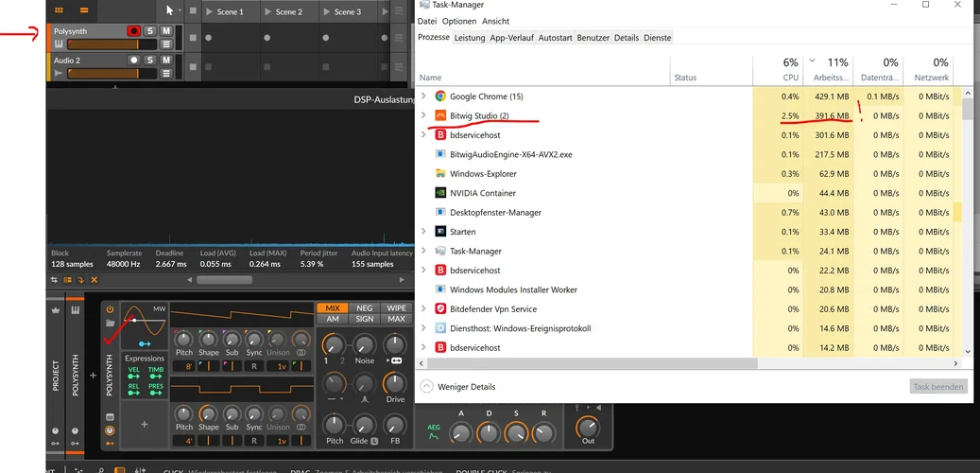Open Datei menu in Task-Manager
Viewport: 980px width, 473px height.
point(427,21)
